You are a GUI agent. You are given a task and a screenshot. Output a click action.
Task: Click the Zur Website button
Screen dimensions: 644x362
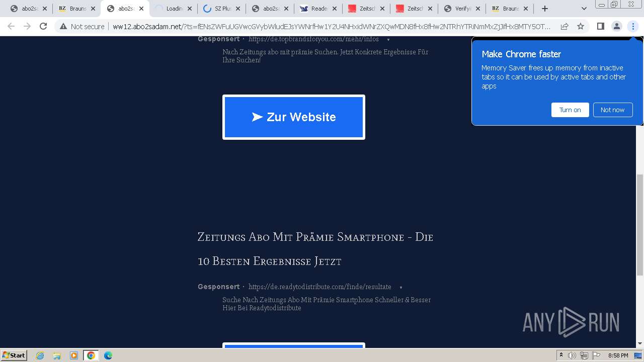[294, 117]
